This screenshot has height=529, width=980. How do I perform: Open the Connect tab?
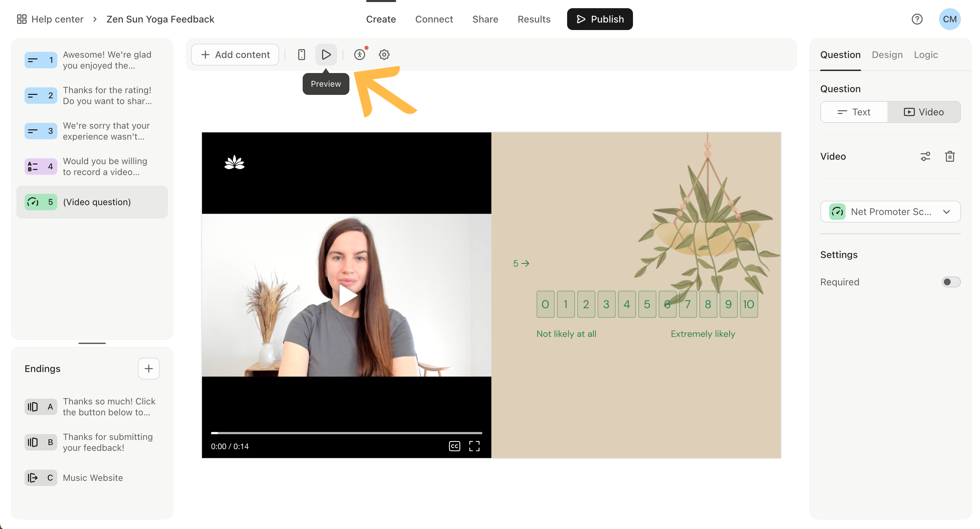click(x=434, y=19)
